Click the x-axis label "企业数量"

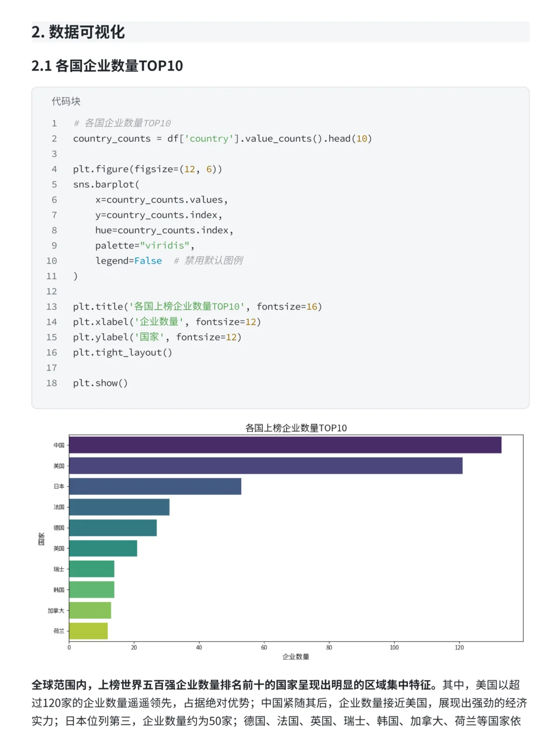coord(296,657)
